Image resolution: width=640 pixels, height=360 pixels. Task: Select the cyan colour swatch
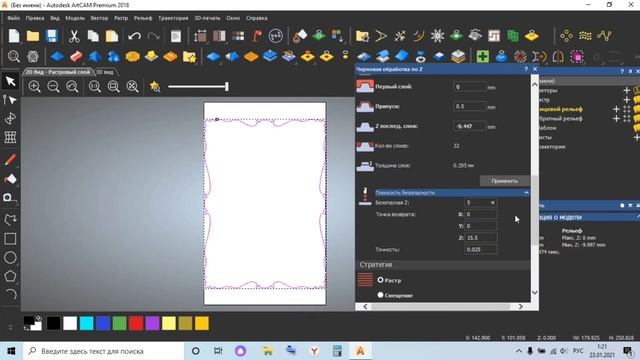click(x=87, y=323)
